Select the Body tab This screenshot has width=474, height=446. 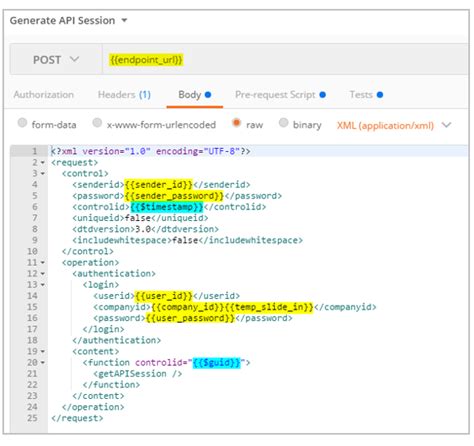pos(195,95)
